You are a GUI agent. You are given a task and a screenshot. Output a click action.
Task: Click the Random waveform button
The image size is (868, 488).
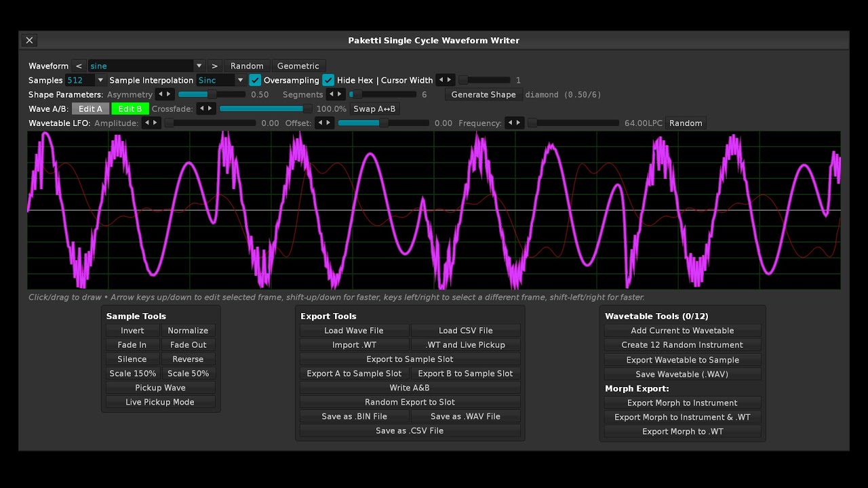pyautogui.click(x=247, y=66)
